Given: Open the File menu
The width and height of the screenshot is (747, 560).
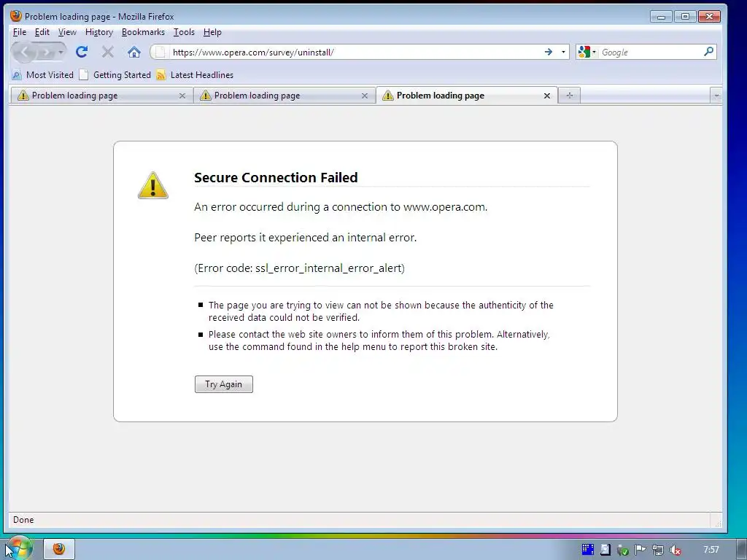Looking at the screenshot, I should click(20, 32).
